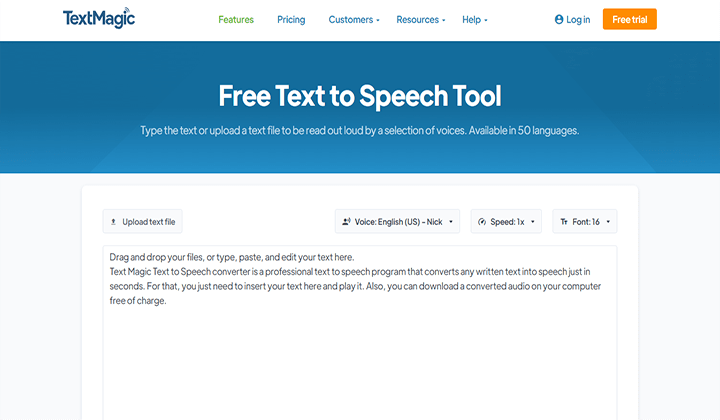Viewport: 720px width, 420px height.
Task: Expand the Customers menu
Action: click(354, 20)
